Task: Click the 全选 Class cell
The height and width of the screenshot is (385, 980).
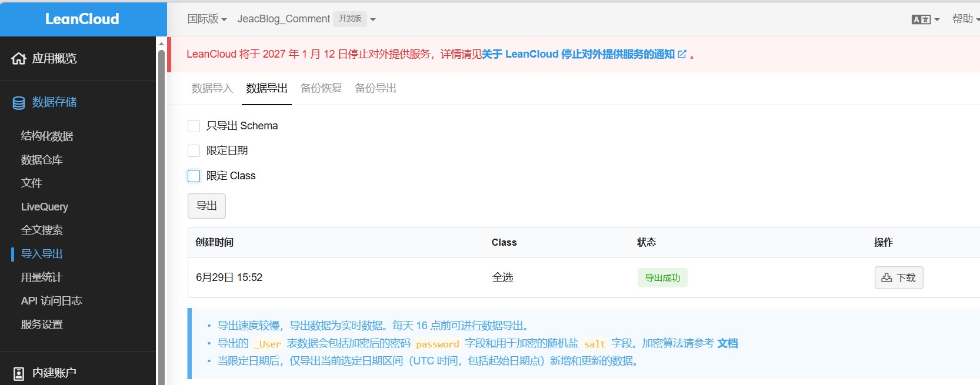Action: point(503,277)
